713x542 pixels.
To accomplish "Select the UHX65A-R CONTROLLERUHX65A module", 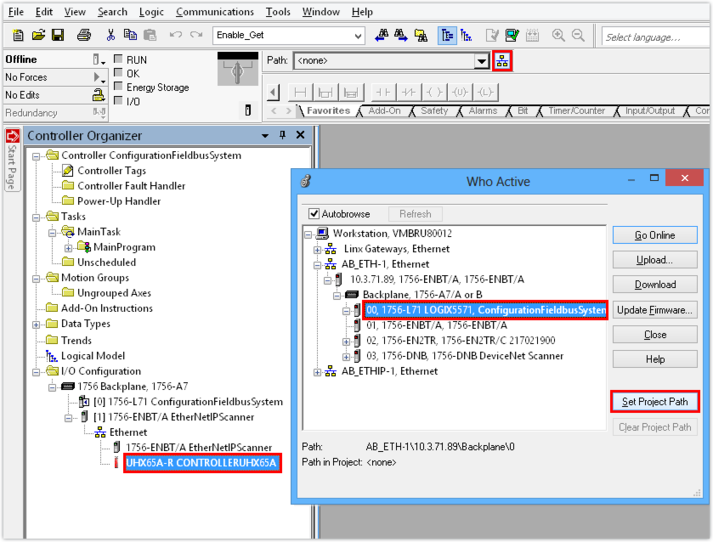I will [201, 463].
